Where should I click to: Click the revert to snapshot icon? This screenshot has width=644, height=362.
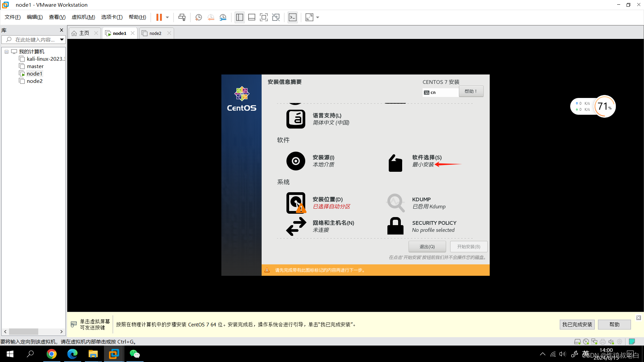pyautogui.click(x=211, y=17)
